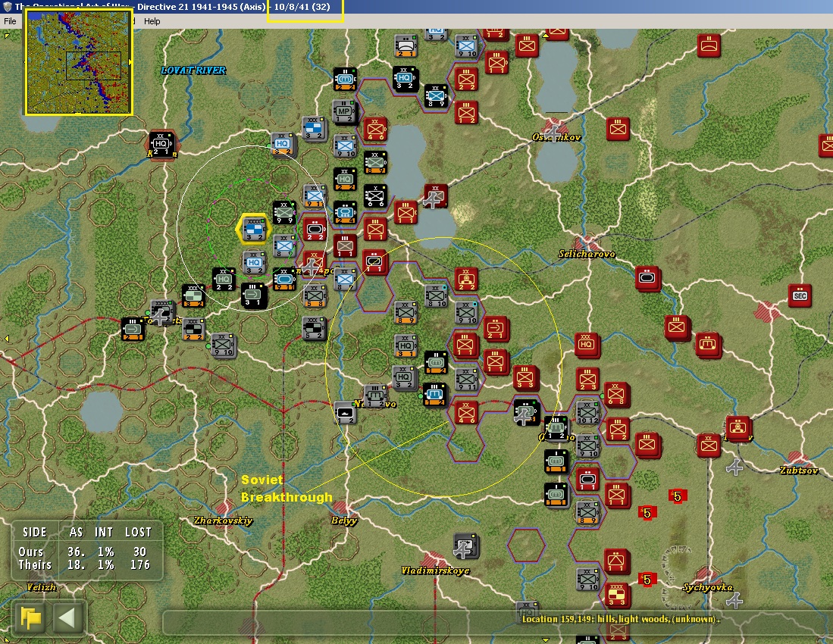The height and width of the screenshot is (644, 833).
Task: Select black XX HQ unit on red hex
Action: tap(161, 144)
